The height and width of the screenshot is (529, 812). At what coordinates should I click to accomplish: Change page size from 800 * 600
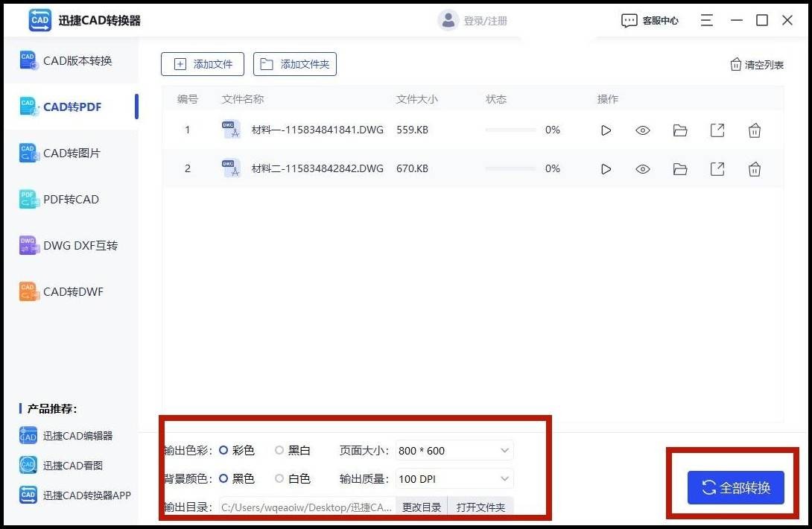pos(454,450)
